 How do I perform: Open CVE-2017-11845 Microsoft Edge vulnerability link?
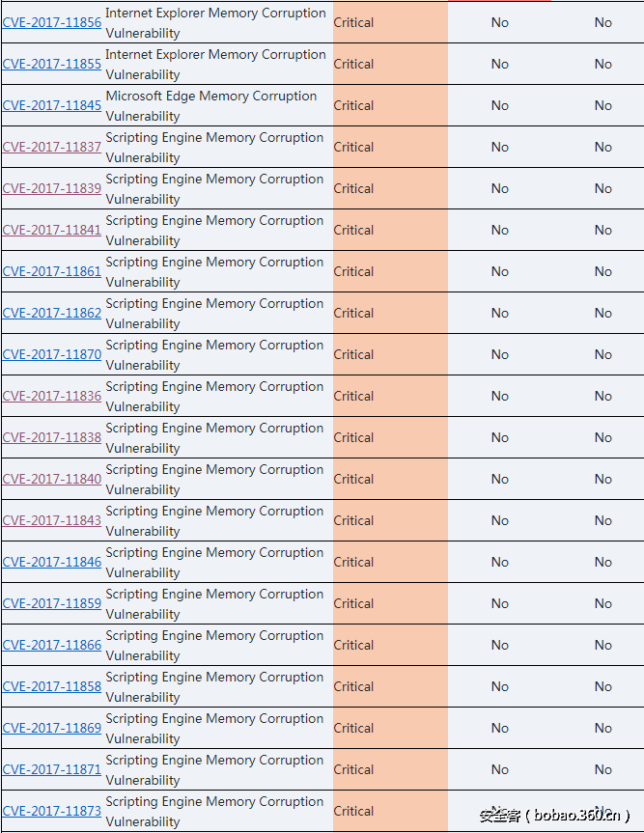click(51, 106)
